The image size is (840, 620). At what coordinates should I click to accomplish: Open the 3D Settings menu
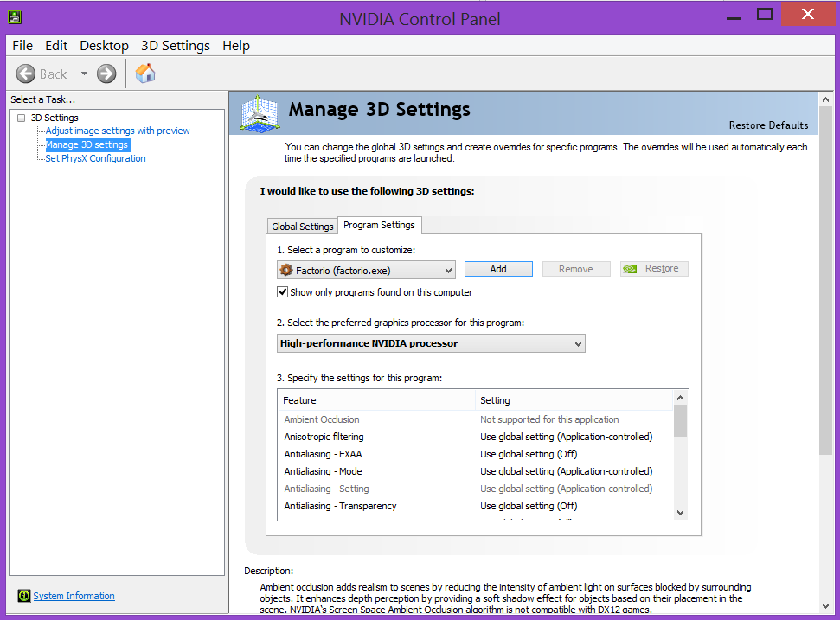(175, 46)
